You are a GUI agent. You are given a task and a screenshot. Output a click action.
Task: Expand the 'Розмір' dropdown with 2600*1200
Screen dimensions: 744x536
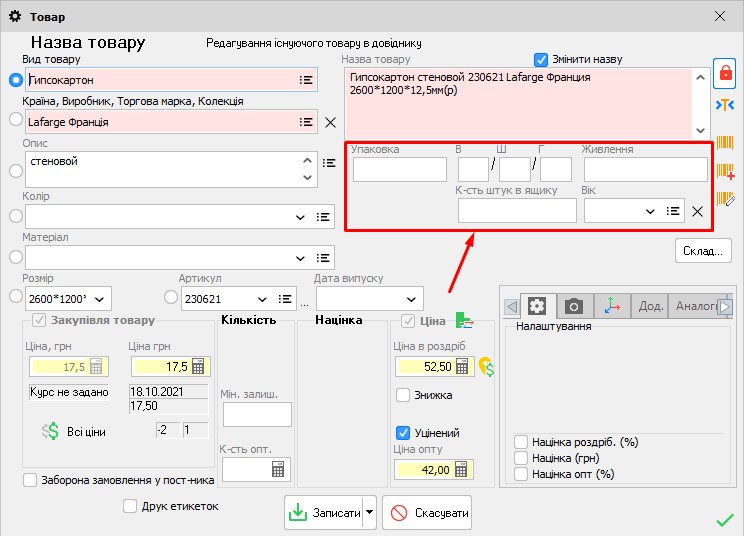pos(99,299)
